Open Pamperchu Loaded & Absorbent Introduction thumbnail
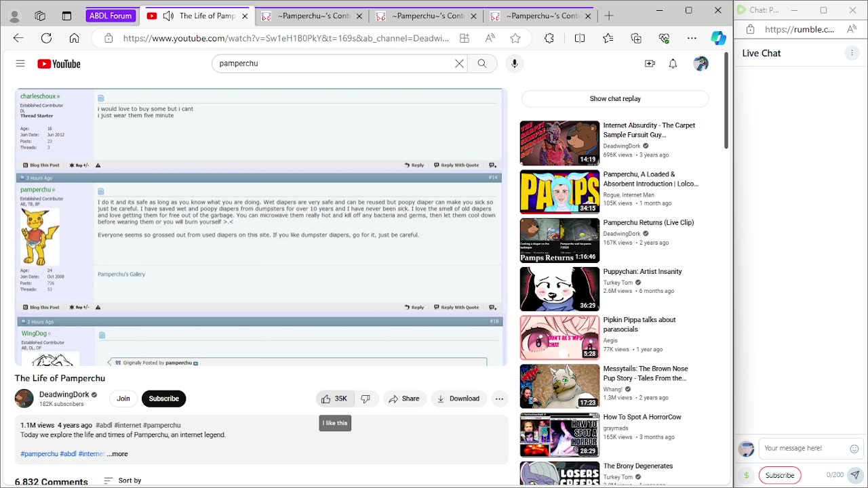This screenshot has height=488, width=868. [x=559, y=192]
